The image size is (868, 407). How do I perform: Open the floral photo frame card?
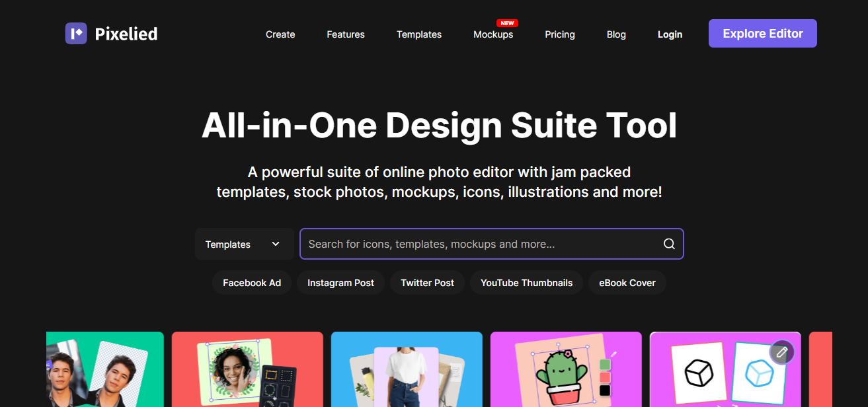point(247,369)
